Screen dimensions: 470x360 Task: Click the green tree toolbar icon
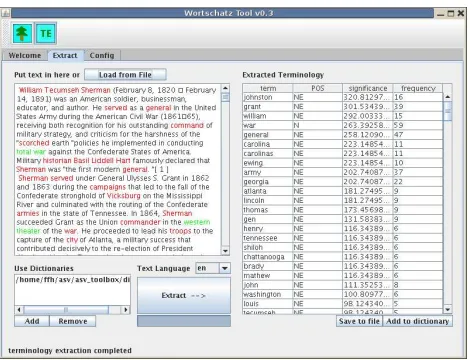[22, 33]
